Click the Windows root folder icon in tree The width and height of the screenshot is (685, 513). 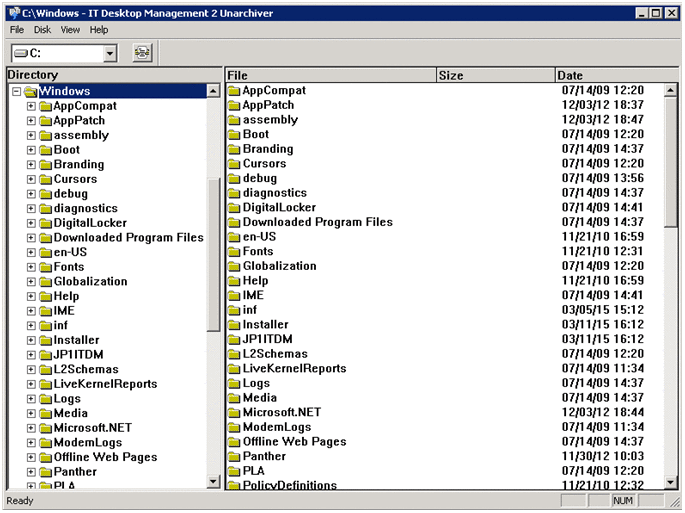coord(31,91)
